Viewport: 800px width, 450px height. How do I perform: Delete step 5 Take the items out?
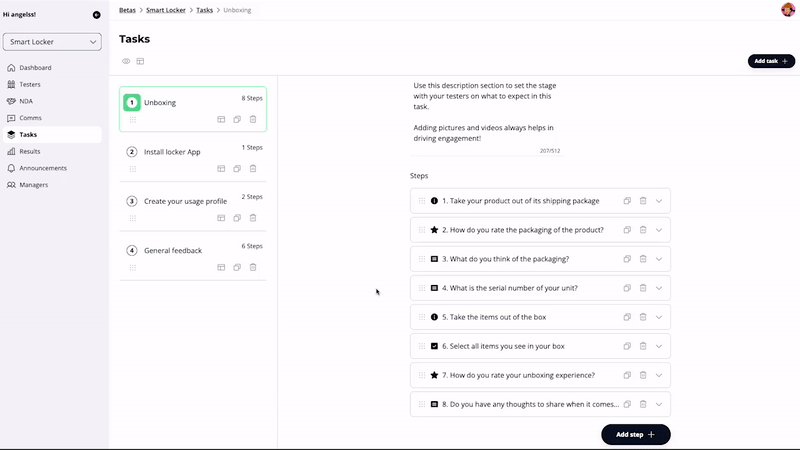tap(643, 317)
